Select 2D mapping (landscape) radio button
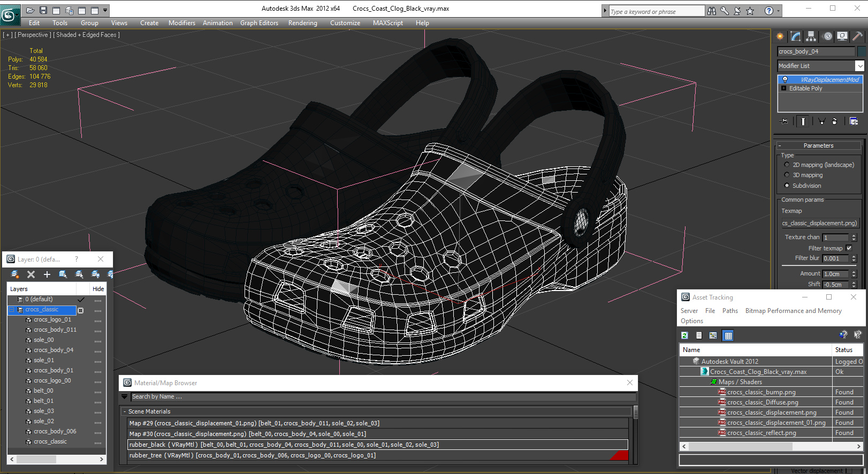The width and height of the screenshot is (868, 474). click(787, 165)
